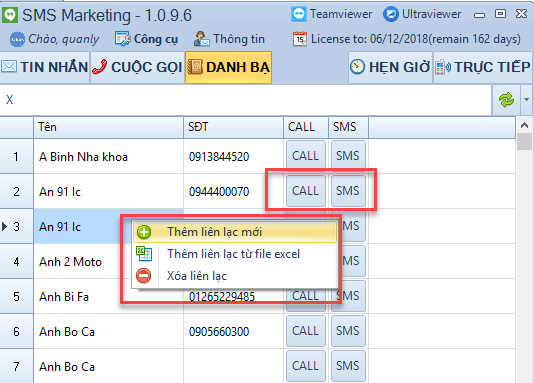The height and width of the screenshot is (383, 534).
Task: Call A Binh Nha khoa
Action: pyautogui.click(x=306, y=156)
